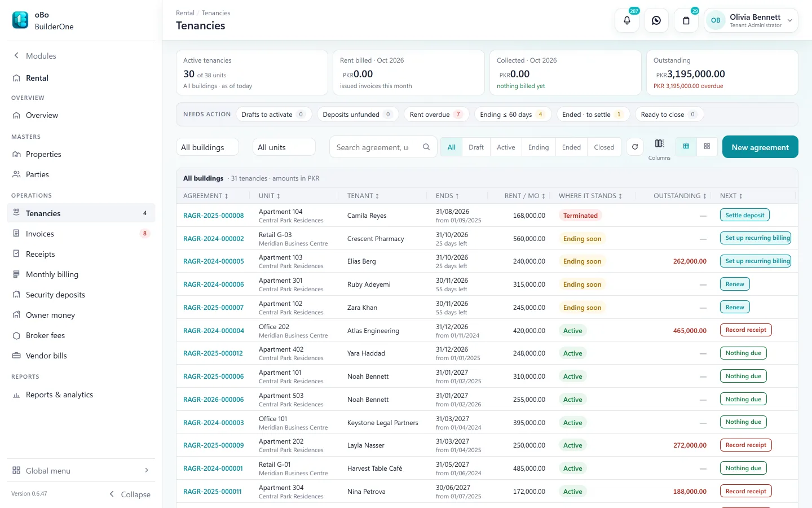Open the Columns chooser icon

(x=659, y=144)
